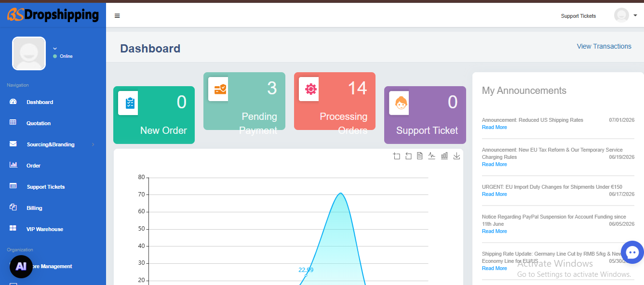Select the URGENT EU Import Duty title
The height and width of the screenshot is (285, 644).
[552, 187]
